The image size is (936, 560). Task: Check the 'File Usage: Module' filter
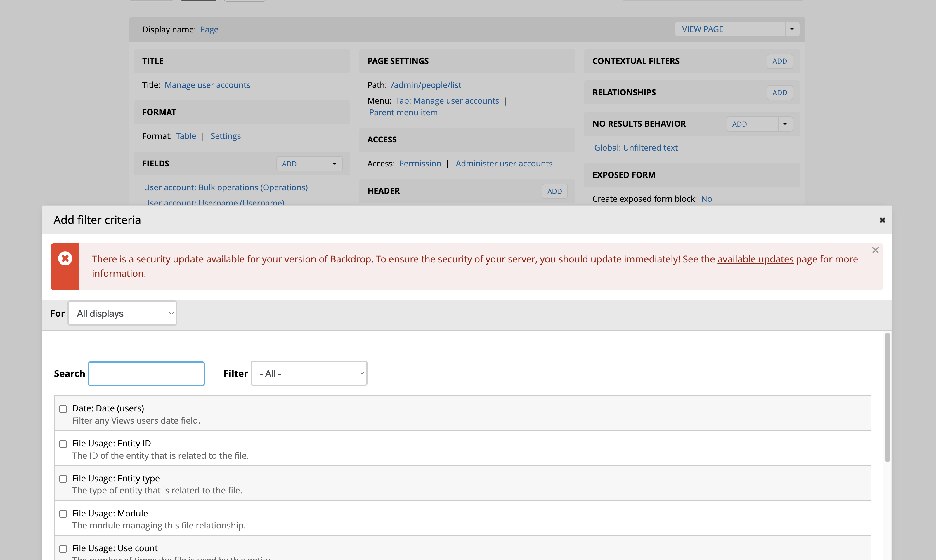(x=63, y=514)
